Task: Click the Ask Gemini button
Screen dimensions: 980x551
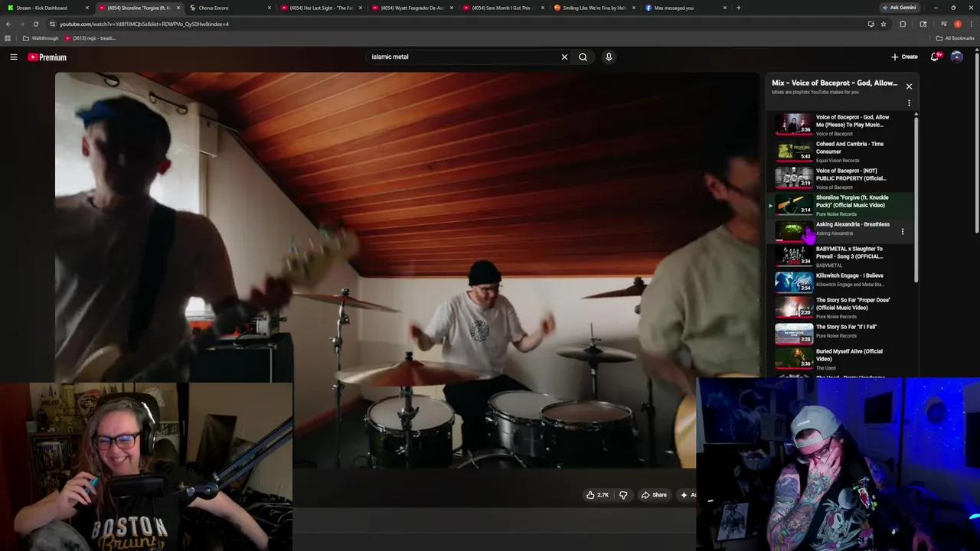Action: [899, 8]
